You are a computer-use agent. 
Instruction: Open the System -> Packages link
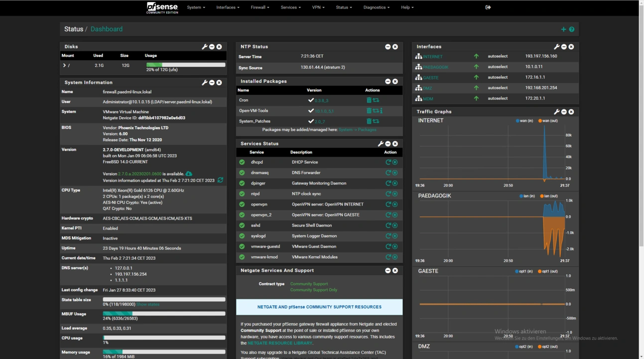point(357,130)
